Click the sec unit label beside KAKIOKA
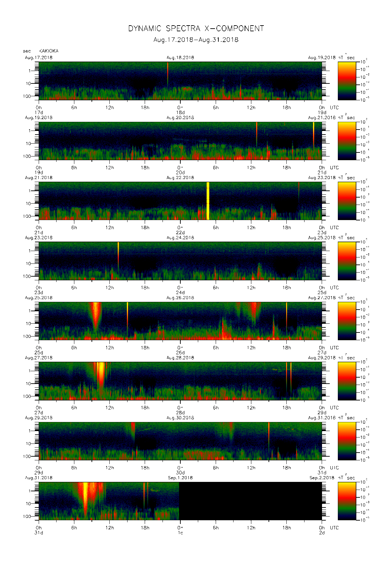The height and width of the screenshot is (565, 392). click(x=27, y=51)
